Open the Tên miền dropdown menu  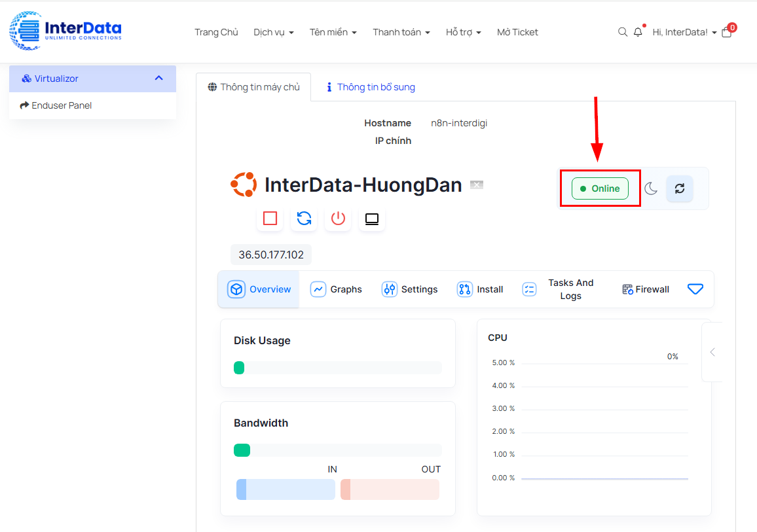[333, 32]
